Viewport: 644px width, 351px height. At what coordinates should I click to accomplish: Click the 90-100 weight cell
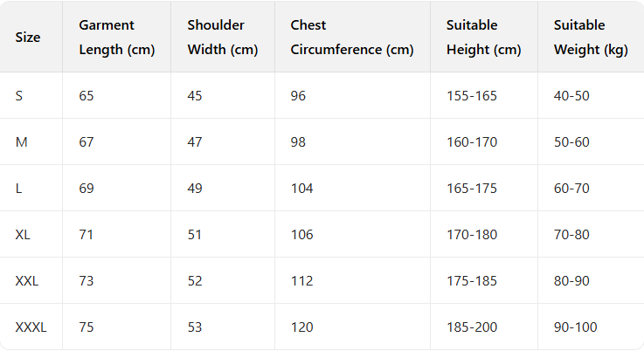pyautogui.click(x=576, y=327)
